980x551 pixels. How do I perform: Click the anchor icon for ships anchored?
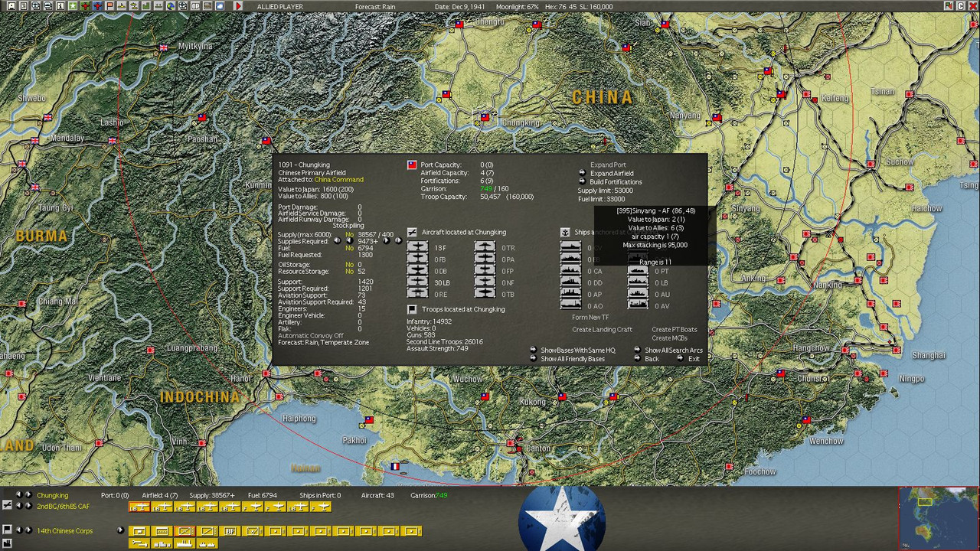click(x=565, y=232)
